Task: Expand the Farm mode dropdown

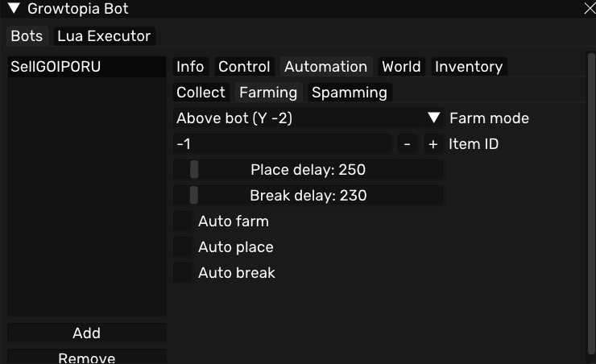Action: 433,118
